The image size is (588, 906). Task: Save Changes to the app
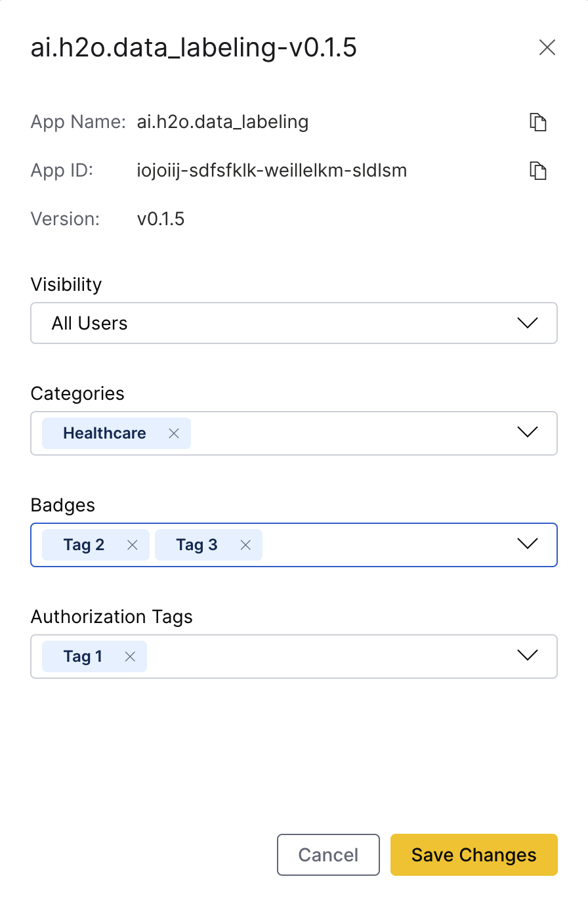tap(474, 855)
